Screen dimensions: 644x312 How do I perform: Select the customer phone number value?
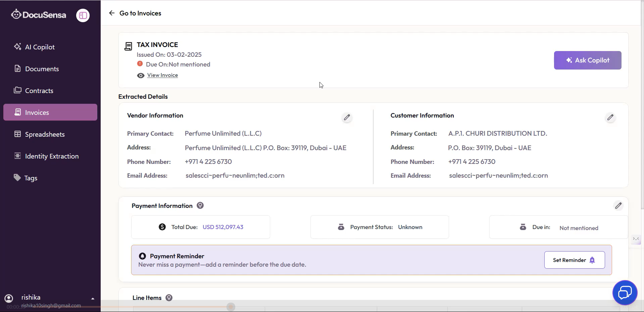pyautogui.click(x=472, y=162)
